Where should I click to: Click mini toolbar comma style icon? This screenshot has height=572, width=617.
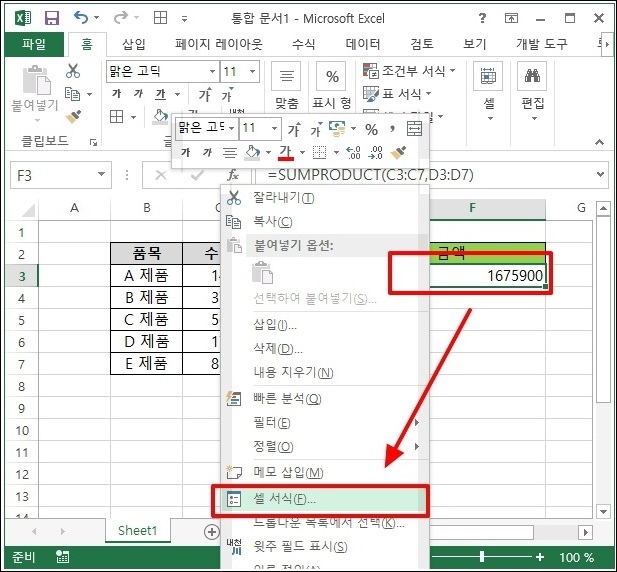[392, 129]
